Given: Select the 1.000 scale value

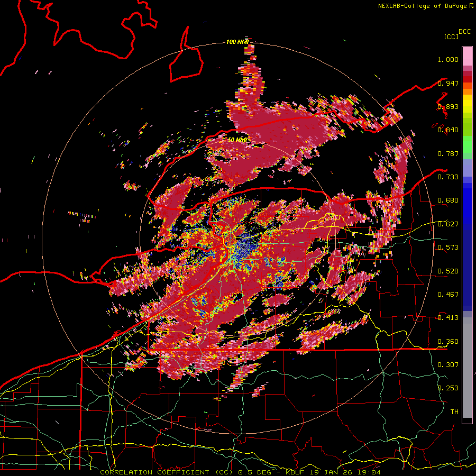Looking at the screenshot, I should click(448, 59).
